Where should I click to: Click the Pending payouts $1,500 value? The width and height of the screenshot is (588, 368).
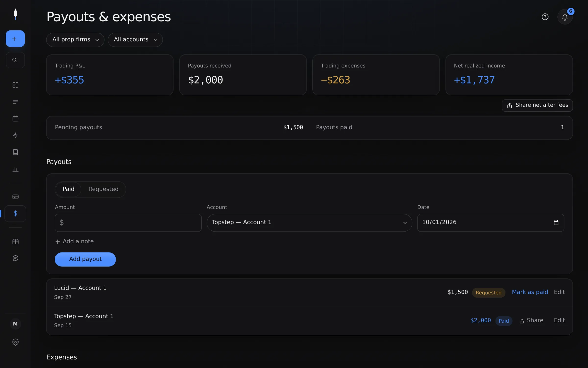tap(293, 127)
